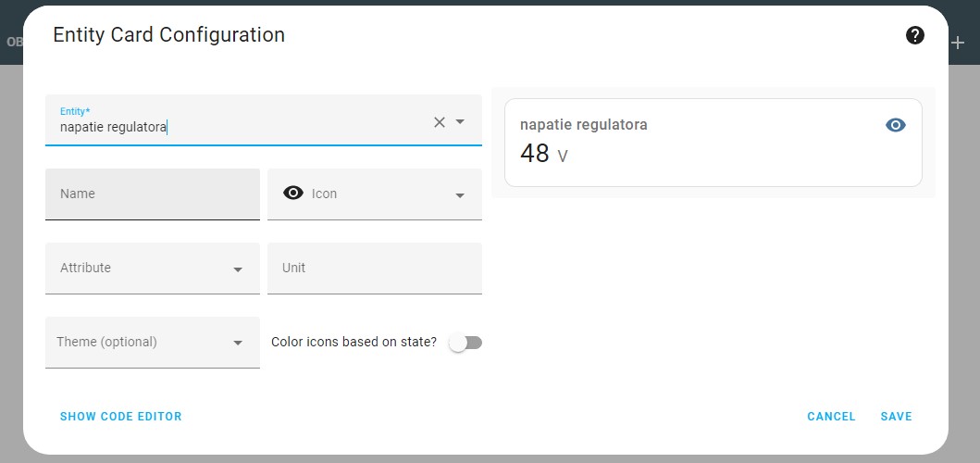The width and height of the screenshot is (980, 463).
Task: Click the Entity text 'napatie regulatora' input
Action: pos(231,128)
